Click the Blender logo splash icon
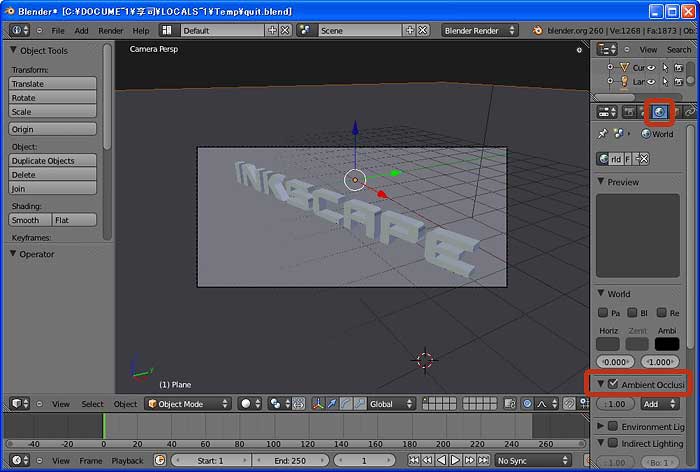 (538, 30)
